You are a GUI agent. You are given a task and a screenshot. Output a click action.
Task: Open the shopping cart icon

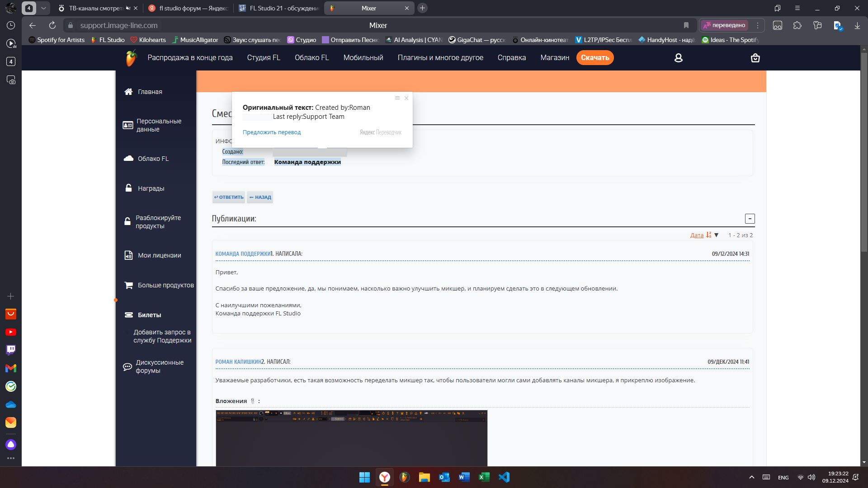click(x=755, y=58)
